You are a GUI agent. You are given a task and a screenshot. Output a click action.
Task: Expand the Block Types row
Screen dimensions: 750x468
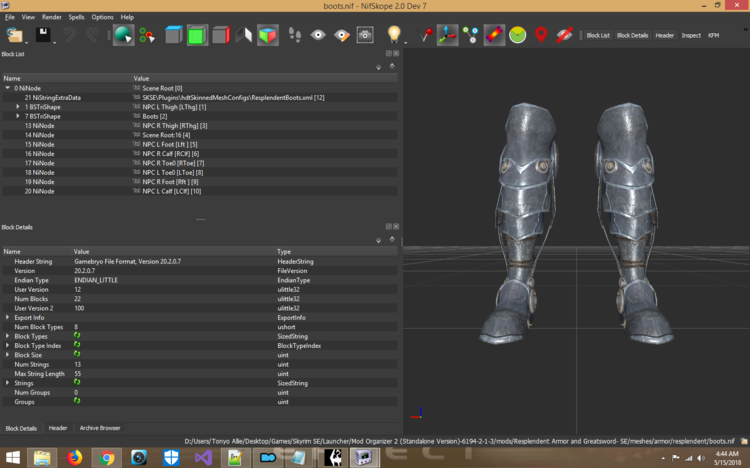[7, 336]
